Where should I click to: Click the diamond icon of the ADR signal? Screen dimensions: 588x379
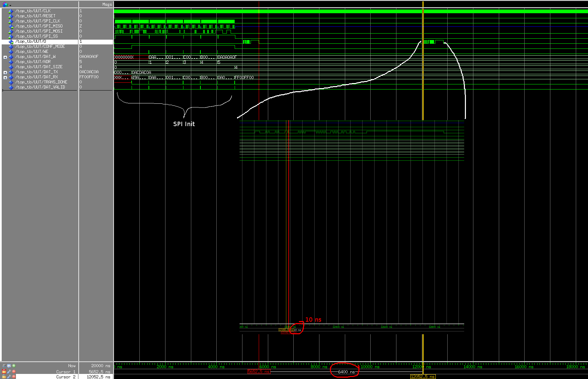[x=11, y=62]
